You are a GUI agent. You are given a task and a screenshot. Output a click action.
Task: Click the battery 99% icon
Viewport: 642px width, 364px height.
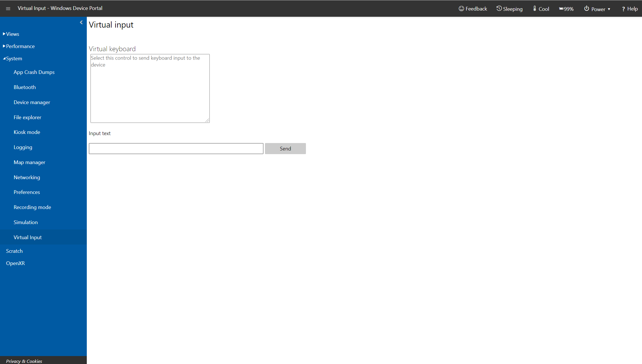pos(567,8)
